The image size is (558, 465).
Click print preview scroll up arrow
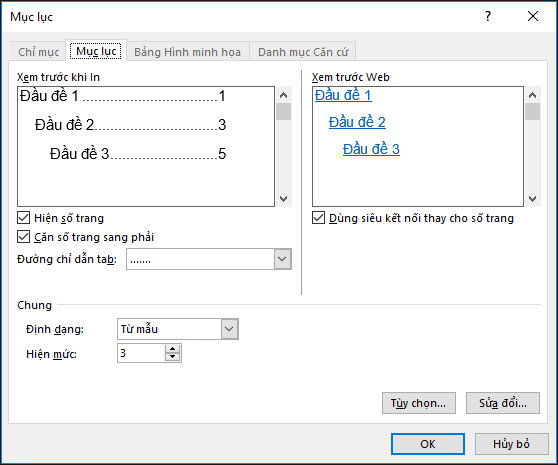284,95
